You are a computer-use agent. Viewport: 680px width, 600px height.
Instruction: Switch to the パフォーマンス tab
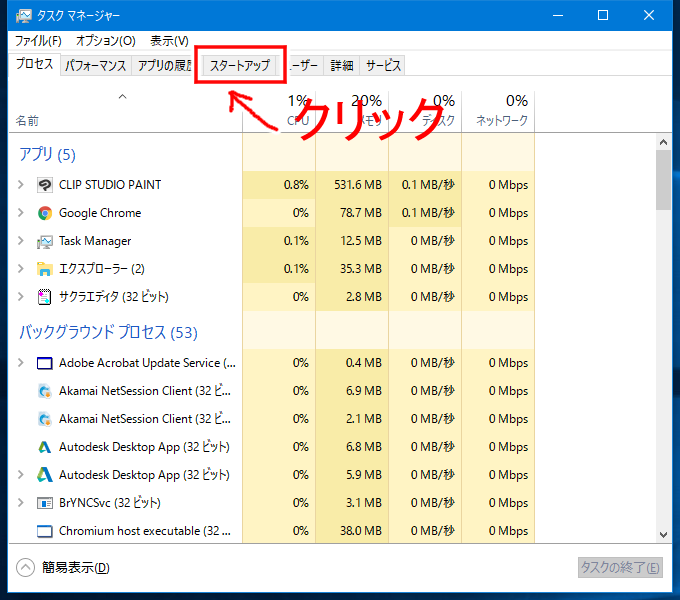(x=95, y=65)
